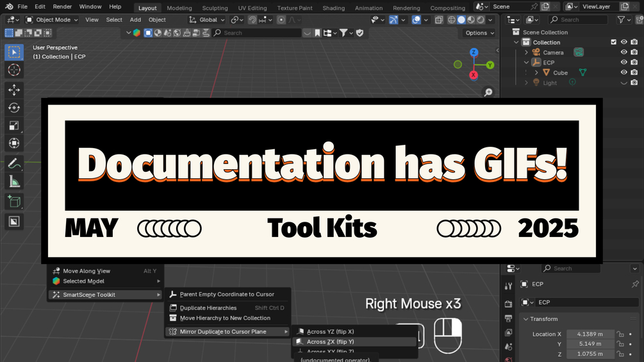The image size is (644, 362).
Task: Select the colorful asset cube icon in header
Action: point(136,33)
